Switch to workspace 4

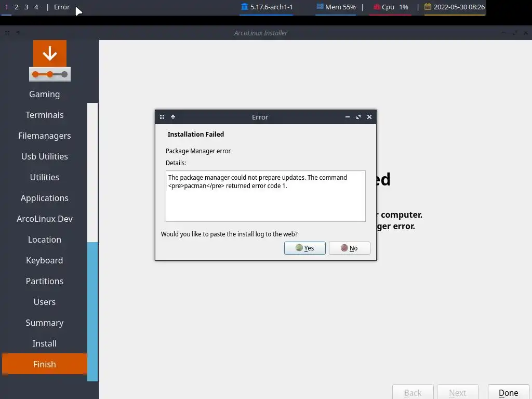(36, 7)
